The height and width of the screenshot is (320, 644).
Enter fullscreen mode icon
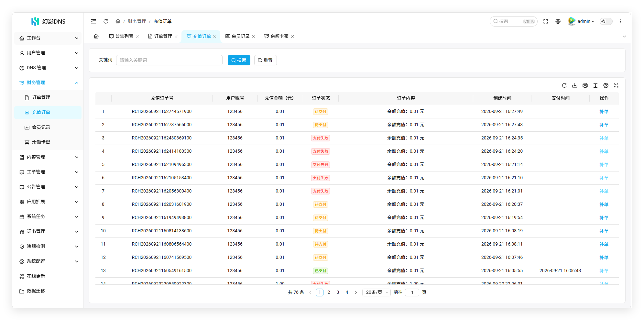(x=546, y=21)
